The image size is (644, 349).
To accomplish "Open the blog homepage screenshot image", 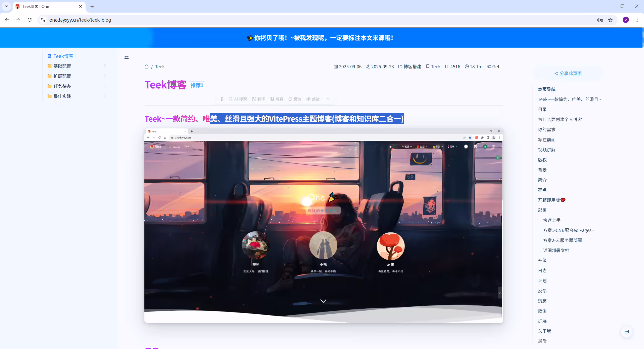I will [324, 226].
